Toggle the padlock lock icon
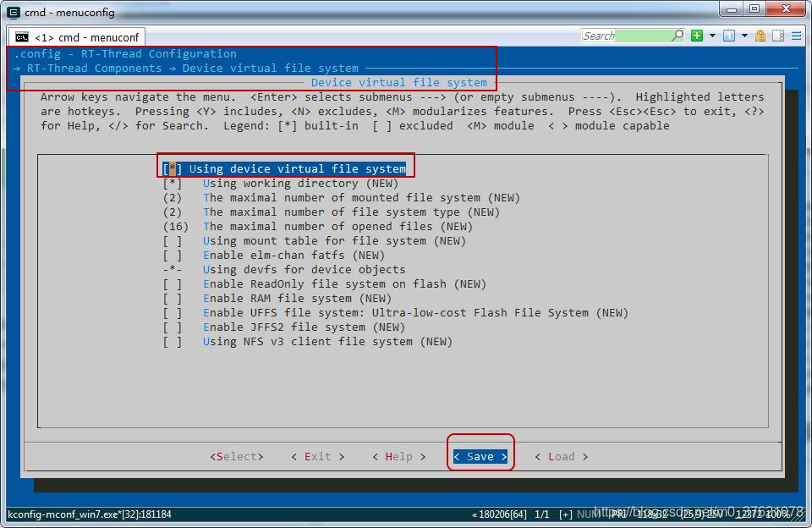 pyautogui.click(x=760, y=36)
